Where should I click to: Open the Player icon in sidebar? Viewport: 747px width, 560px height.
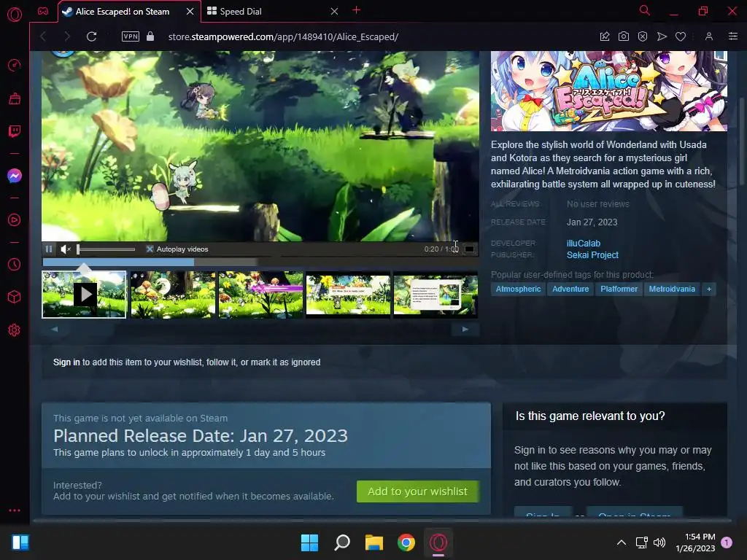click(x=15, y=220)
